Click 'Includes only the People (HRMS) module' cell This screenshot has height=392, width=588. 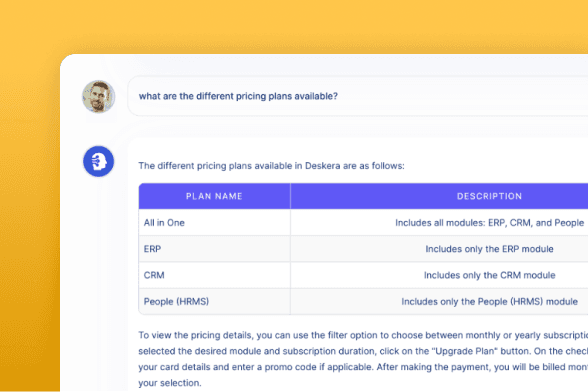point(439,301)
